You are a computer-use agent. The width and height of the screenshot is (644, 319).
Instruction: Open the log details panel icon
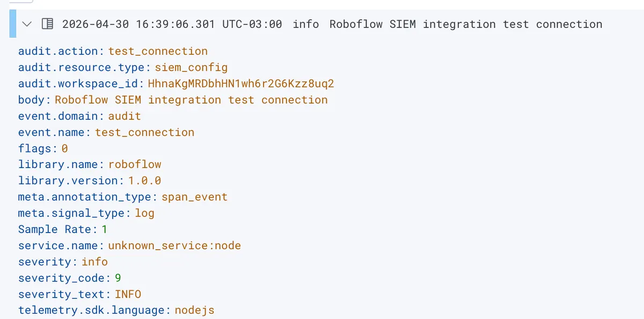coord(47,24)
